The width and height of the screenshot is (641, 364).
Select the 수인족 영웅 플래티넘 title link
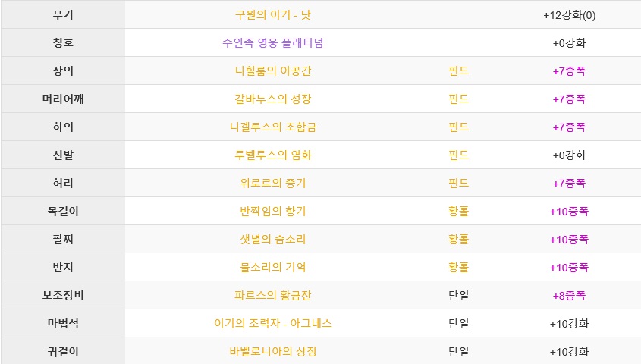272,43
